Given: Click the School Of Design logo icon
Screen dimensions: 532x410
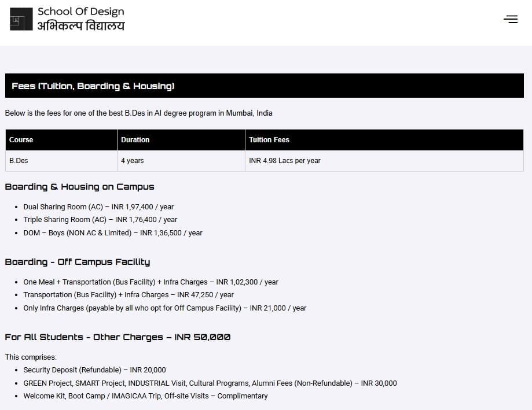Looking at the screenshot, I should [21, 19].
